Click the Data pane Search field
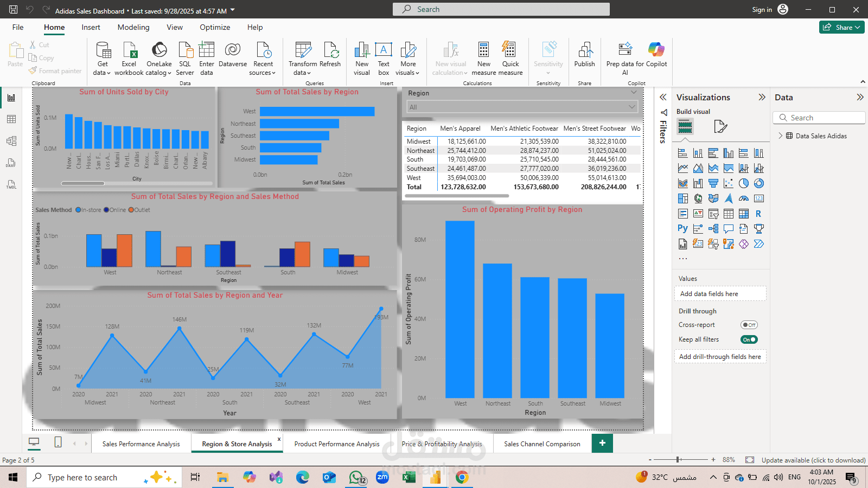 [819, 118]
